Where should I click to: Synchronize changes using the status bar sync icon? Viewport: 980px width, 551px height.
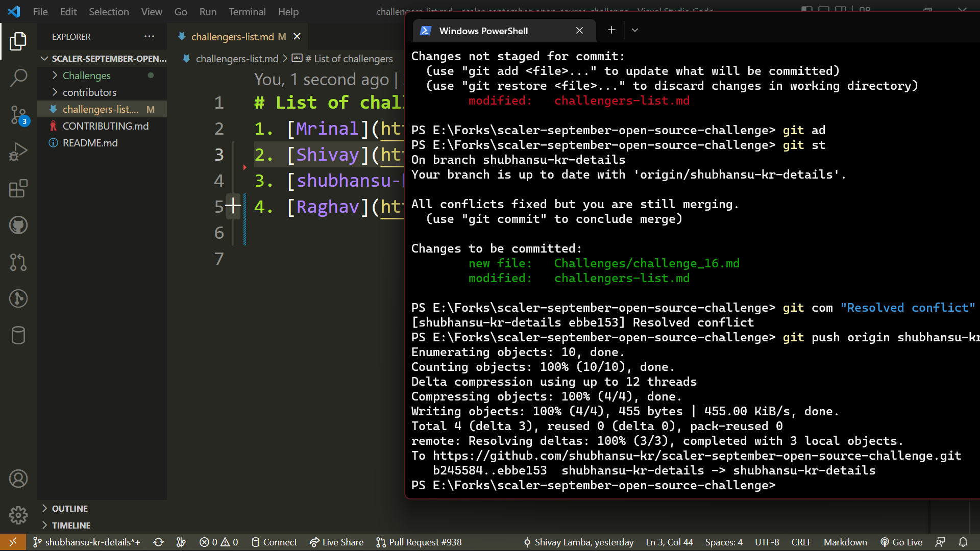158,542
